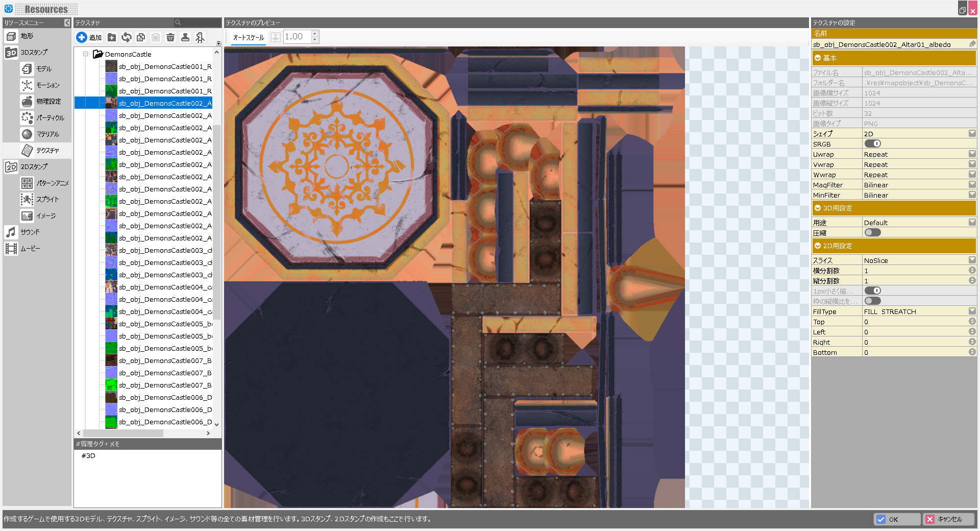Open the Uwrap dropdown
The height and width of the screenshot is (531, 980).
click(x=972, y=154)
